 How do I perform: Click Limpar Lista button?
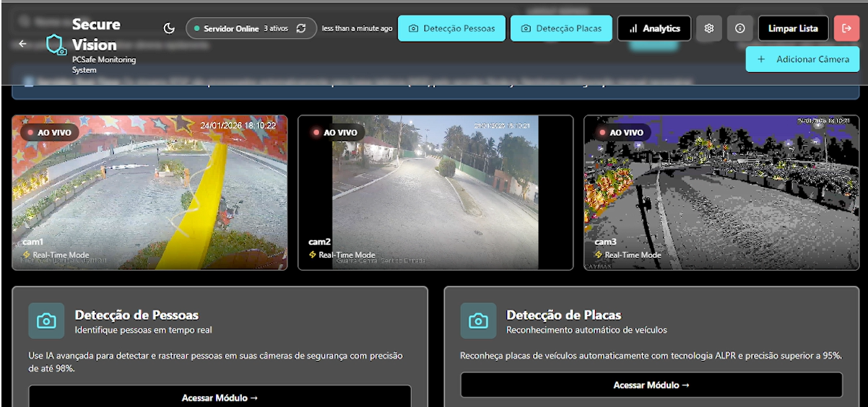(793, 28)
